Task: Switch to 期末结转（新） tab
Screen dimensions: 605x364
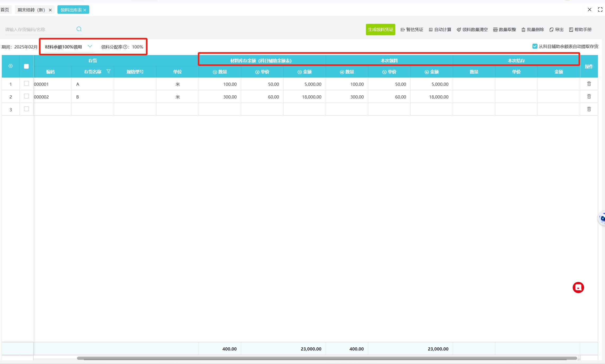Action: pyautogui.click(x=31, y=10)
